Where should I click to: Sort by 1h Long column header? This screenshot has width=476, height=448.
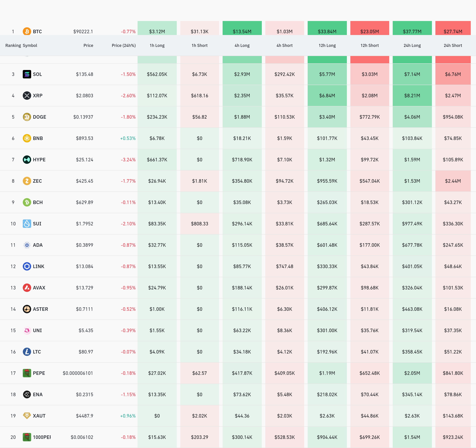click(x=157, y=45)
